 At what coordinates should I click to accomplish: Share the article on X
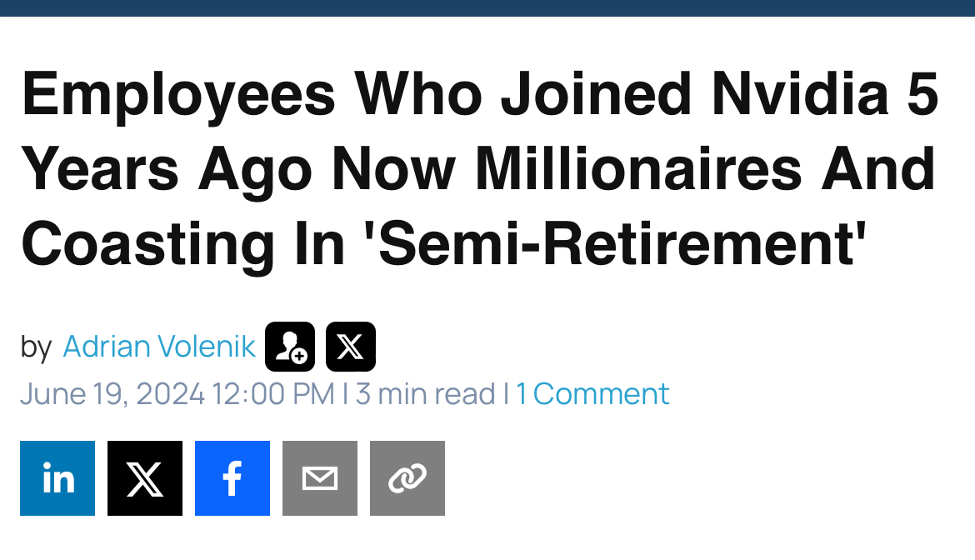coord(145,478)
